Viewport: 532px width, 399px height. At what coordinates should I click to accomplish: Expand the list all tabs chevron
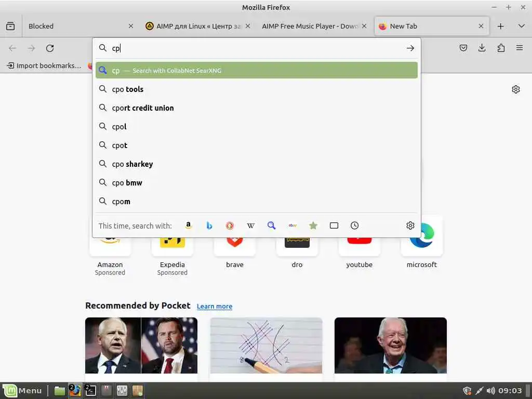(522, 26)
